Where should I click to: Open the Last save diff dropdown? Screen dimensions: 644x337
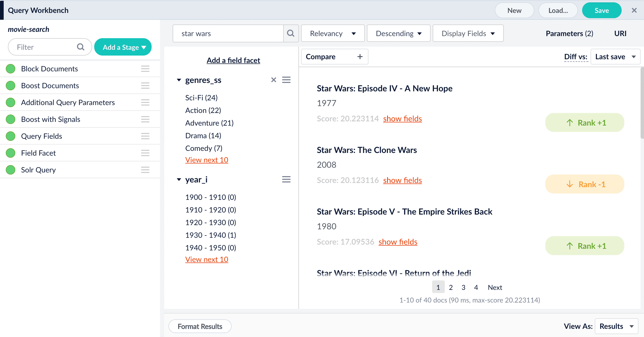pos(615,57)
